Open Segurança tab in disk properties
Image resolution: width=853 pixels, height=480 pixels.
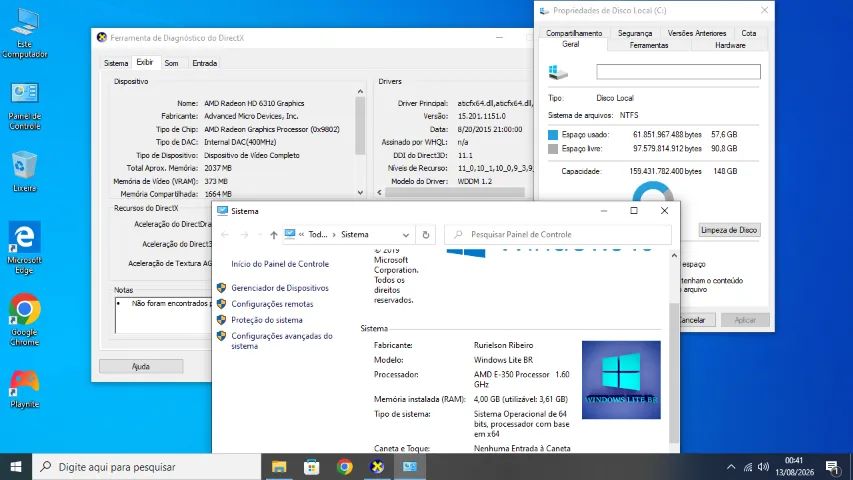point(635,33)
